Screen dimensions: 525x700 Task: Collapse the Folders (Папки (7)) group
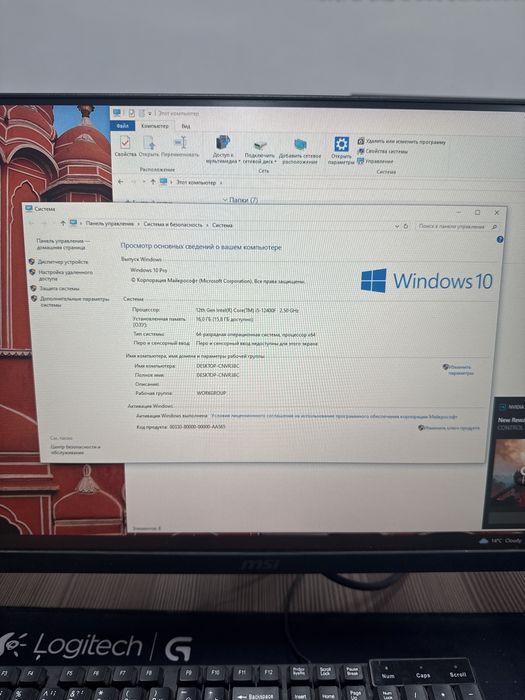(x=225, y=200)
